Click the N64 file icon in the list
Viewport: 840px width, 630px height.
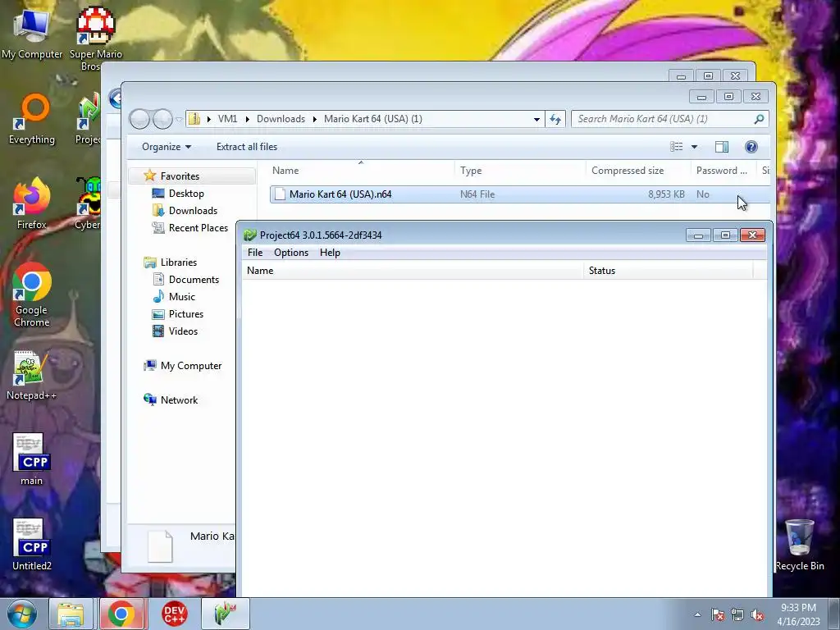(x=280, y=194)
